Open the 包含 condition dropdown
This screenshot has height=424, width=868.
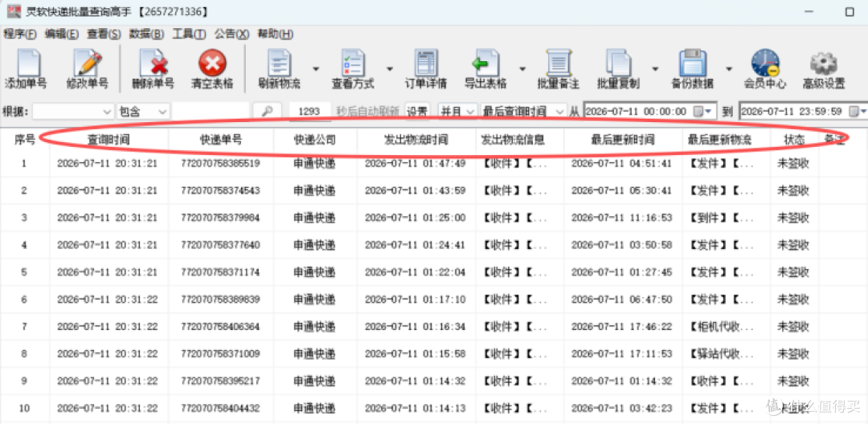coord(143,111)
